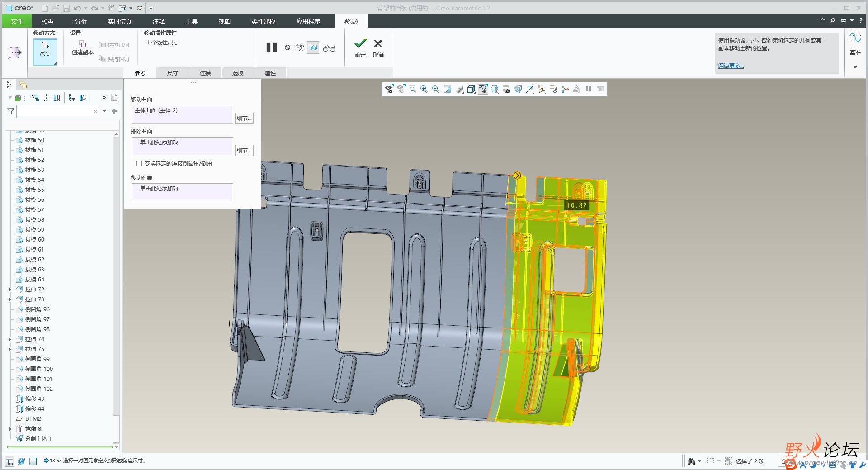Open the dropdown arrow beside the search field
This screenshot has height=470, width=868.
[x=105, y=111]
